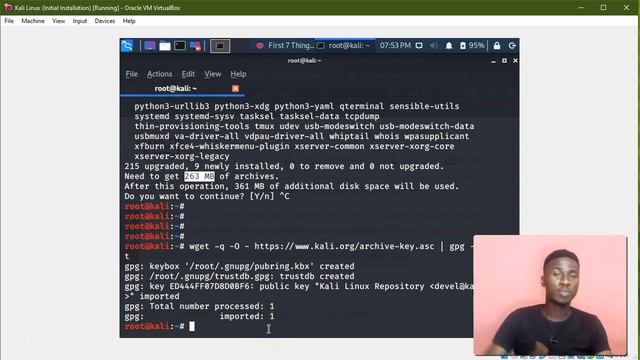Click the '215 upgraded, 9 newly installed' line

(x=284, y=167)
